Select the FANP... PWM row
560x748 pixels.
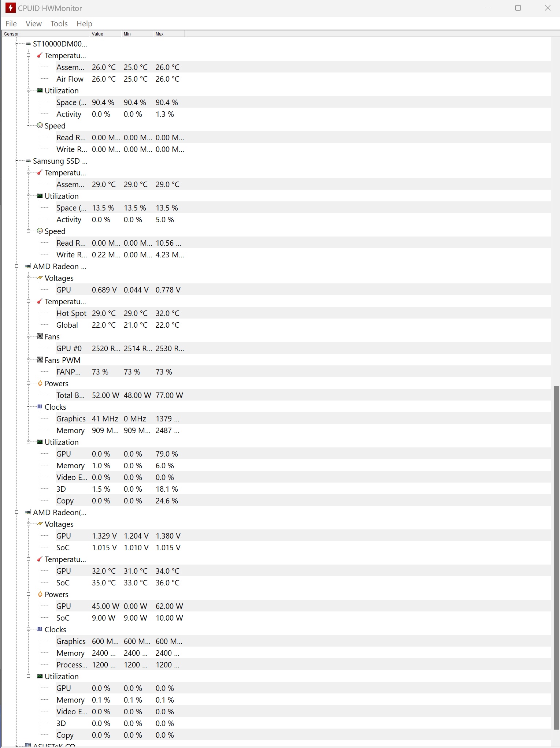coord(303,372)
